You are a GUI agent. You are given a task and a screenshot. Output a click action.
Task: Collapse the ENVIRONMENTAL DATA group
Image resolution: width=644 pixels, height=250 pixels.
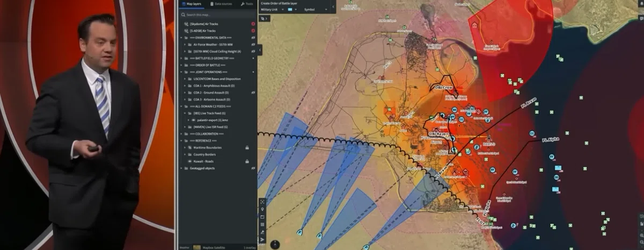tap(181, 38)
